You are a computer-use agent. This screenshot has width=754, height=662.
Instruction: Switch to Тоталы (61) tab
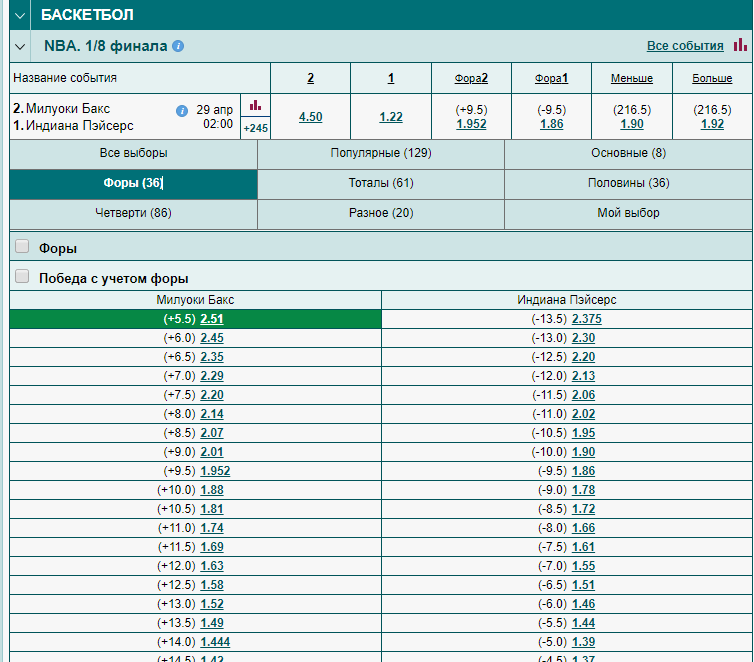381,183
